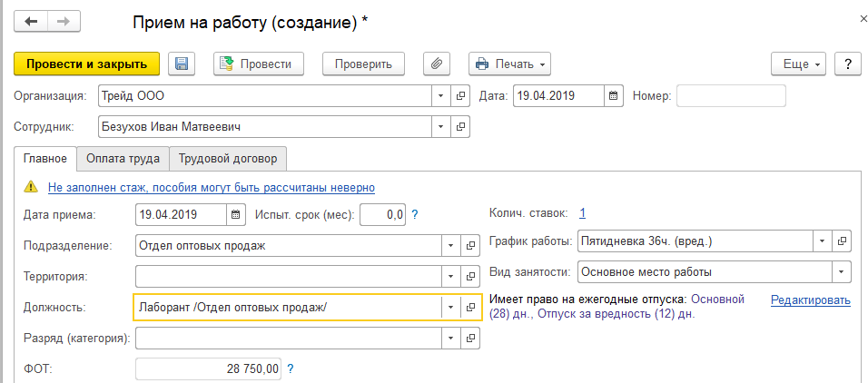Open the Вид занятости dropdown
The image size is (868, 383).
(842, 271)
